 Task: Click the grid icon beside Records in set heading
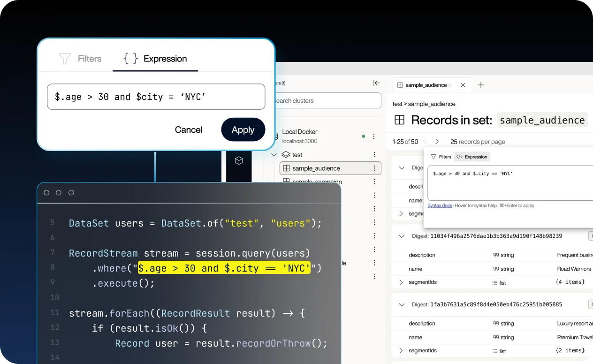click(x=399, y=120)
